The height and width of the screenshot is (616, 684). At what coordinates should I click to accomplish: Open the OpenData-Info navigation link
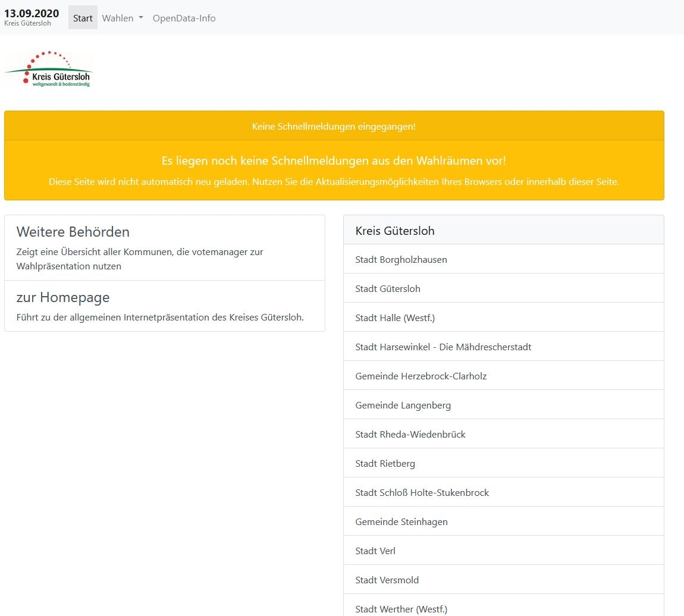pyautogui.click(x=184, y=18)
